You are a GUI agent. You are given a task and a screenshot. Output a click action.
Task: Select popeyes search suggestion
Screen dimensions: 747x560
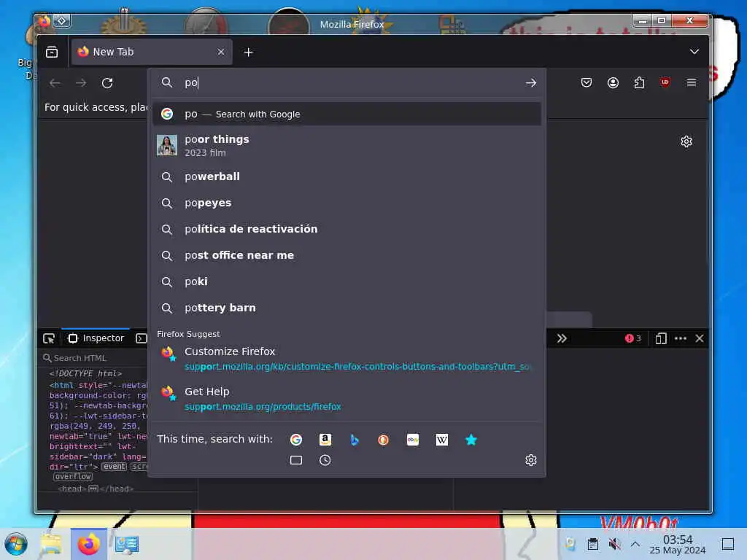pos(347,203)
